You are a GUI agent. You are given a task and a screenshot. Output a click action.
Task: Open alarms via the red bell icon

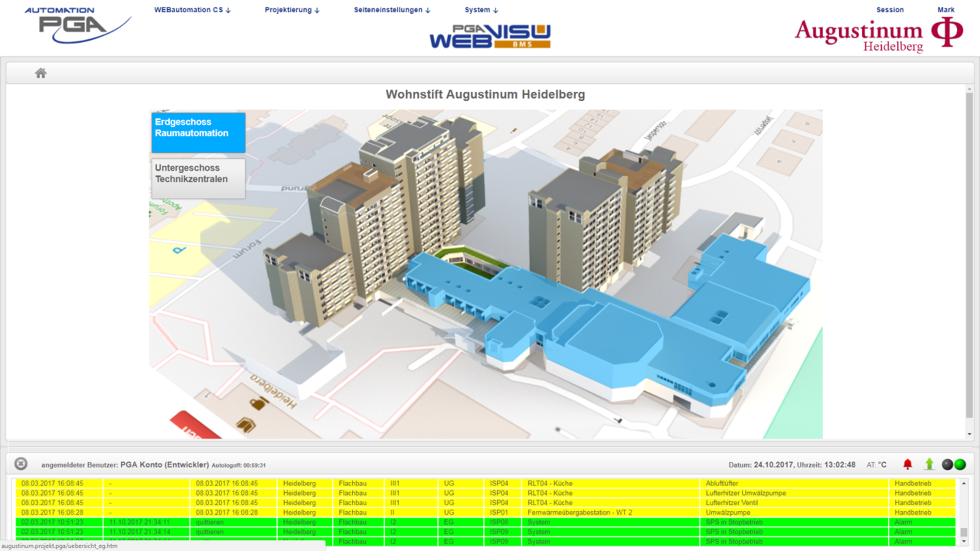(907, 464)
